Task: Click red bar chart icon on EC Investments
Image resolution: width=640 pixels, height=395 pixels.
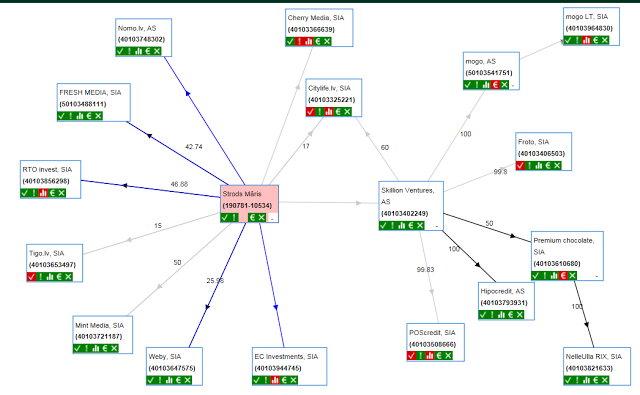Action: click(275, 380)
